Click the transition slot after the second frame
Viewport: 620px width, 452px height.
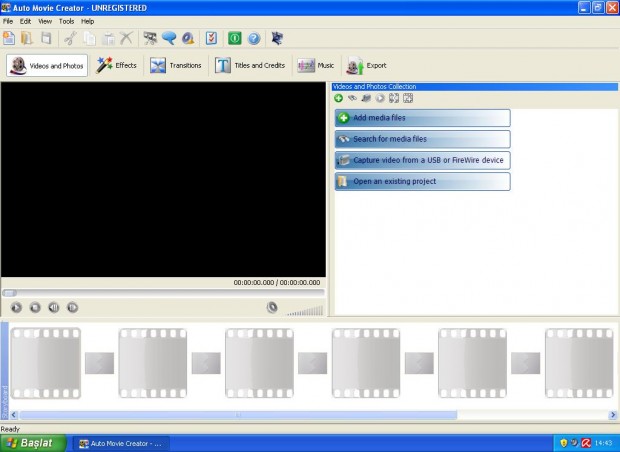click(206, 363)
